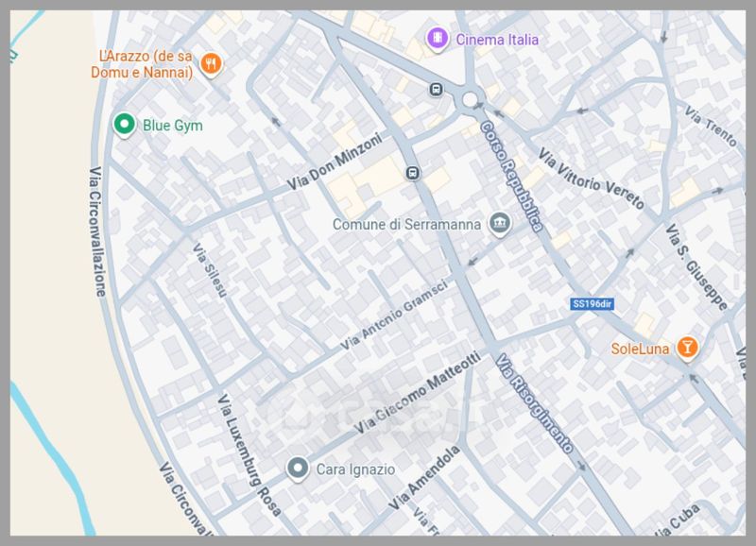Select the Via Risorgimento street label
This screenshot has width=756, height=546.
[x=536, y=403]
